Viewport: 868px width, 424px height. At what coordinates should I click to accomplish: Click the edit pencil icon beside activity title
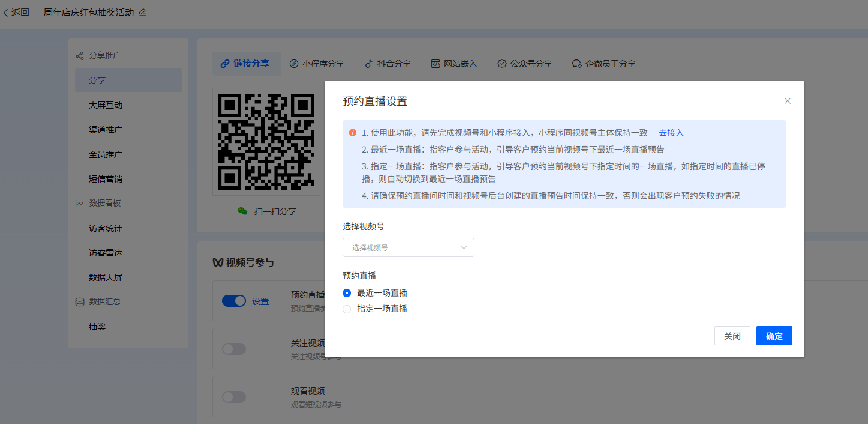pyautogui.click(x=142, y=13)
